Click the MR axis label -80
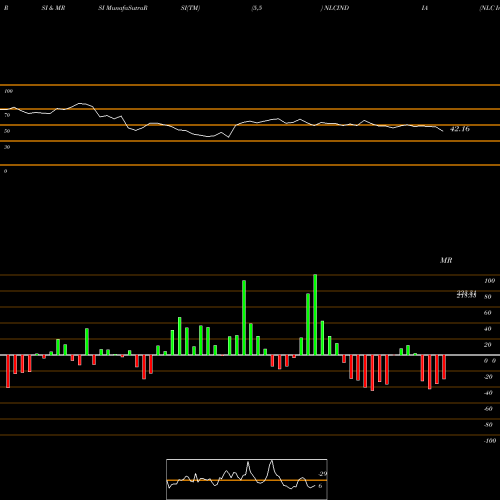Image resolution: width=500 pixels, height=500 pixels. coord(488,425)
